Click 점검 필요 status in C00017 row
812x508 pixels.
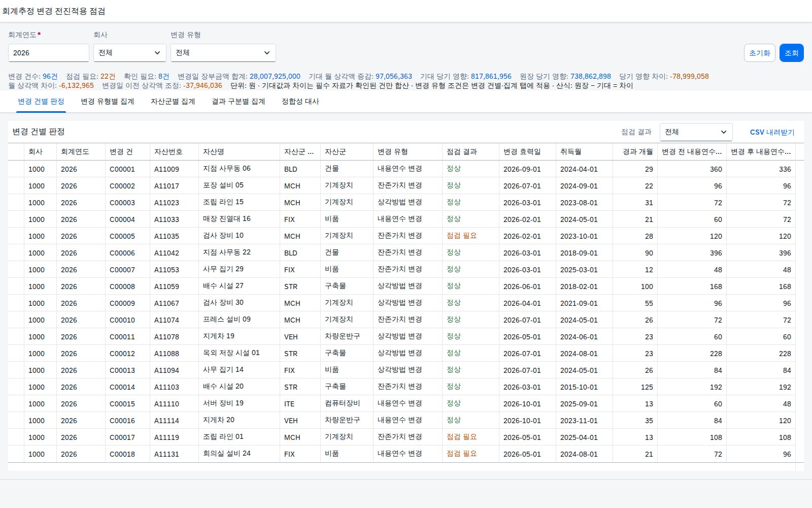[462, 437]
